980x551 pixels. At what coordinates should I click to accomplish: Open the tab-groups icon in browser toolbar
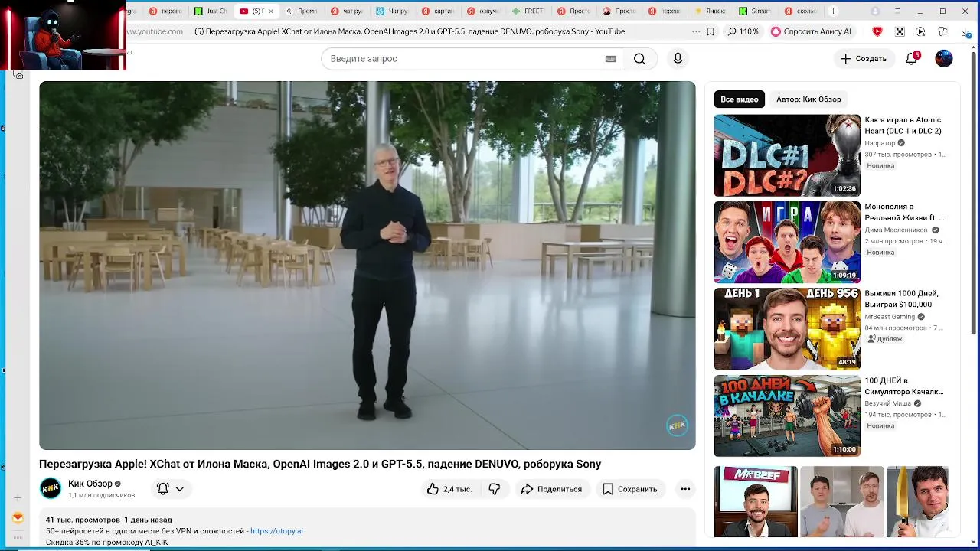pos(942,31)
